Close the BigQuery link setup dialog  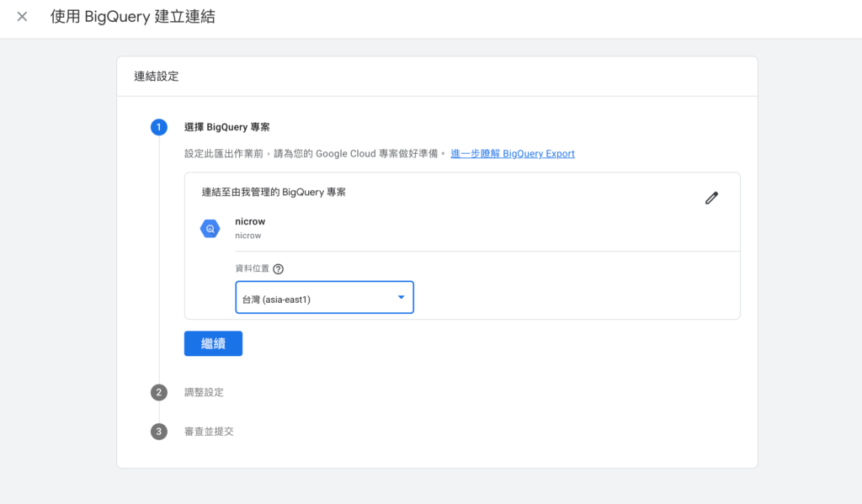coord(22,17)
